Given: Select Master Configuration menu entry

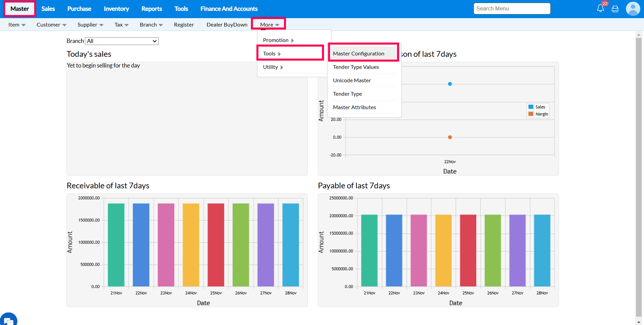Looking at the screenshot, I should point(358,54).
